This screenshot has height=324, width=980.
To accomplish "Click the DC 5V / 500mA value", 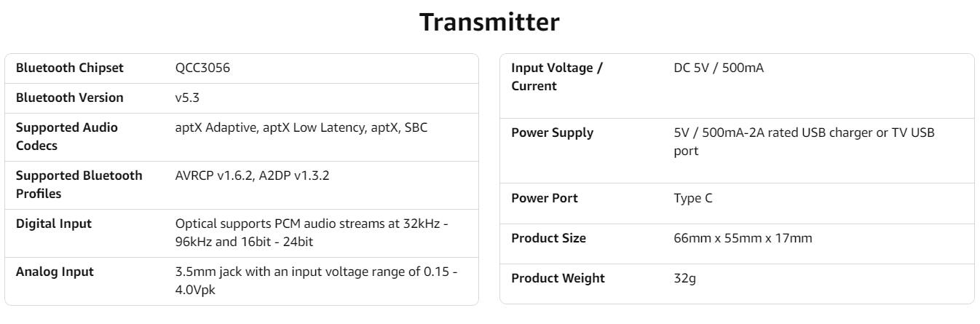I will coord(719,68).
